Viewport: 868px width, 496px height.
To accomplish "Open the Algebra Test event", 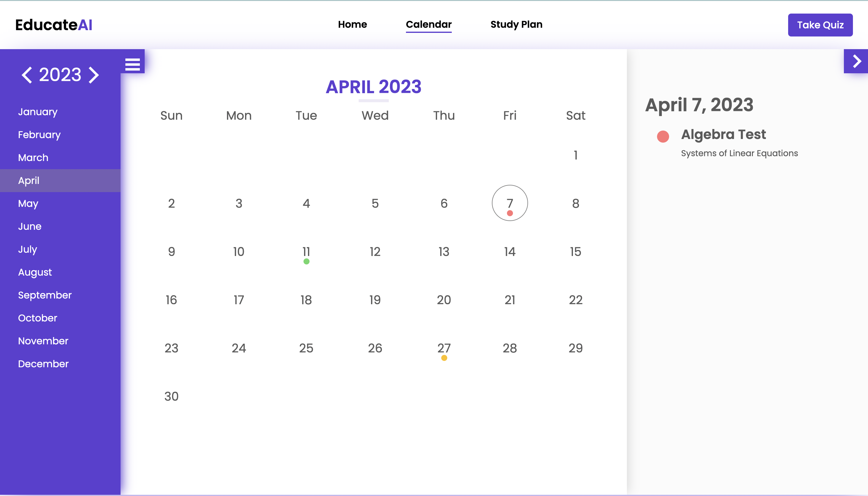I will point(723,134).
